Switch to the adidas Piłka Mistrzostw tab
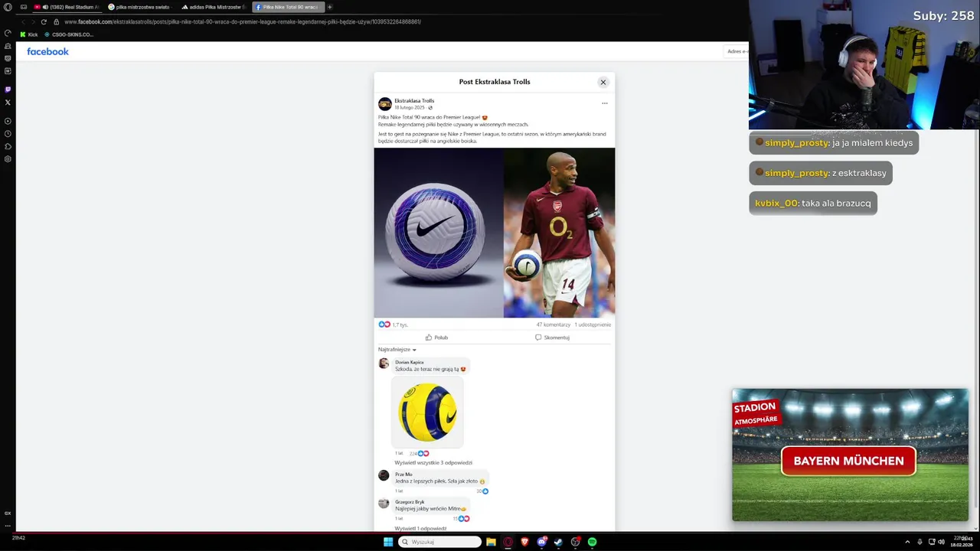The width and height of the screenshot is (980, 551). click(214, 7)
